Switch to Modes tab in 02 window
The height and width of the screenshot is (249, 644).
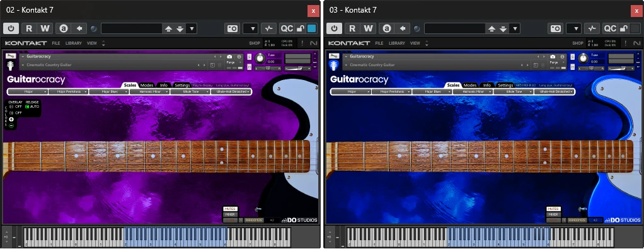point(147,85)
